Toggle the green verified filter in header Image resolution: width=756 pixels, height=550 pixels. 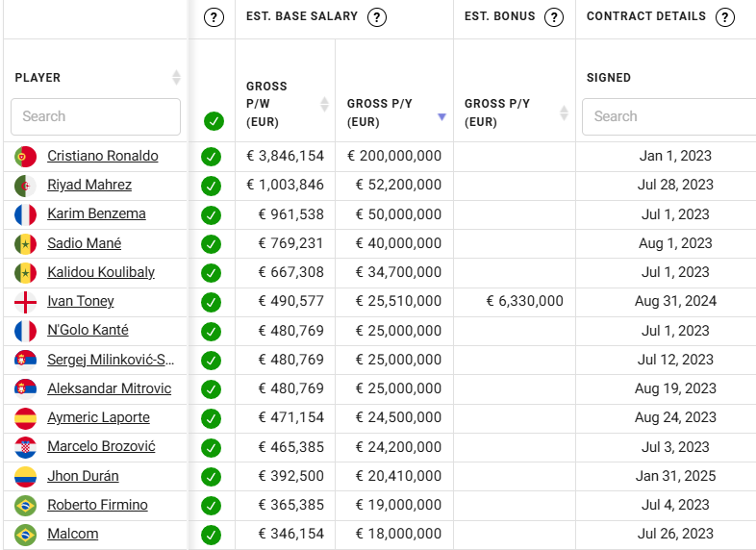point(214,121)
